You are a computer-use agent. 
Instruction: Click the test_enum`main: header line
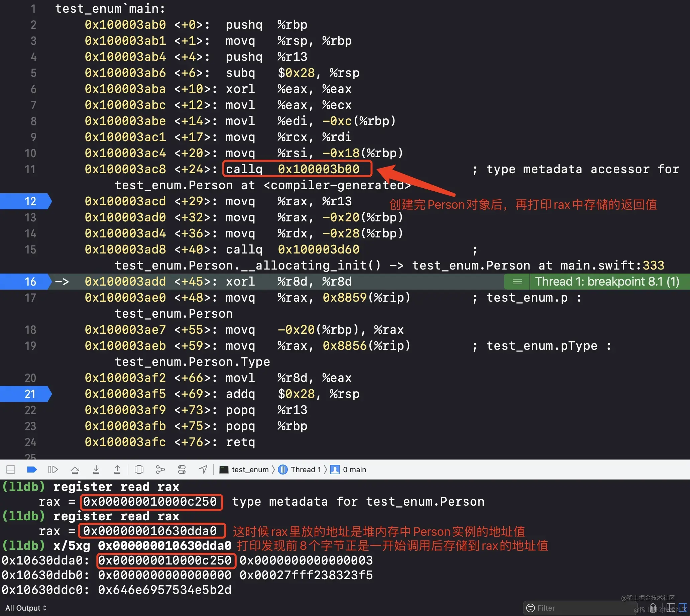[110, 9]
